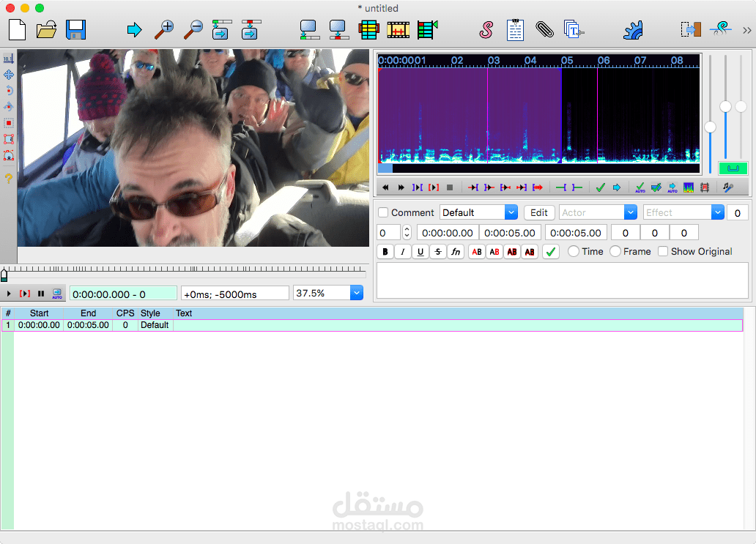Toggle italic formatting button
The image size is (756, 544).
point(403,252)
